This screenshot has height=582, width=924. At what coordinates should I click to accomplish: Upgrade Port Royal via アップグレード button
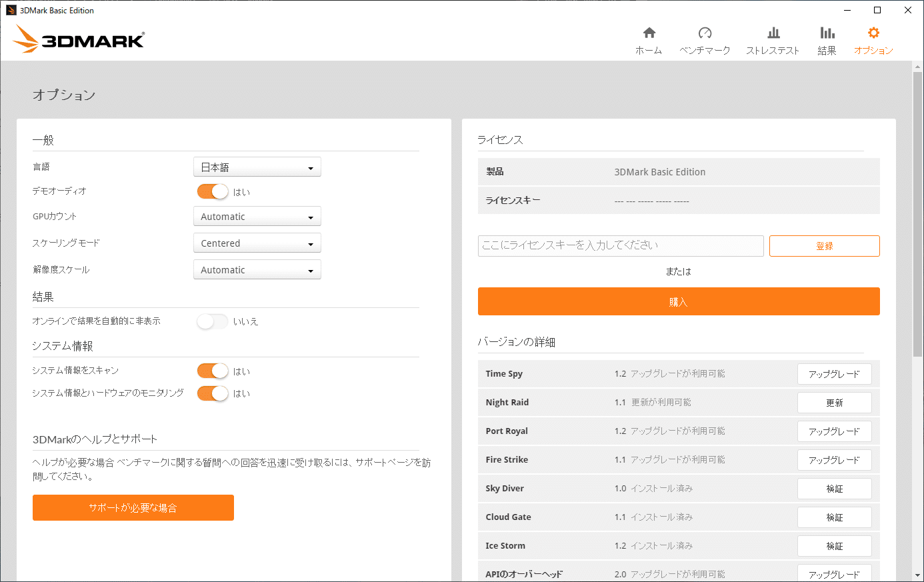pos(835,431)
